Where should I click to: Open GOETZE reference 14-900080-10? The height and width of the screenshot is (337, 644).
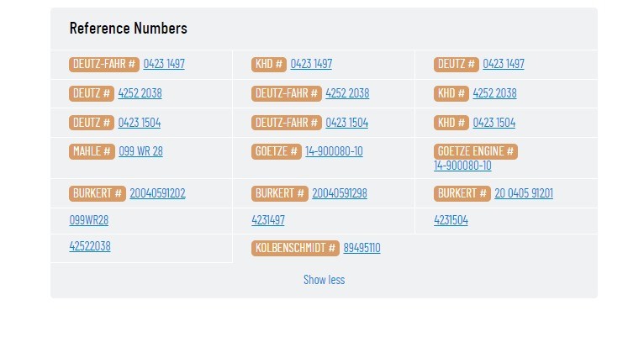(x=334, y=151)
